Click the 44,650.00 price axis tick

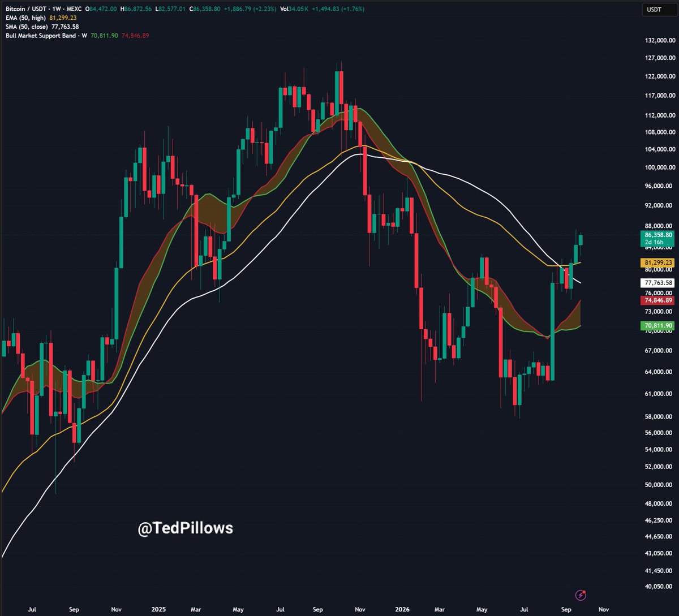pos(659,536)
